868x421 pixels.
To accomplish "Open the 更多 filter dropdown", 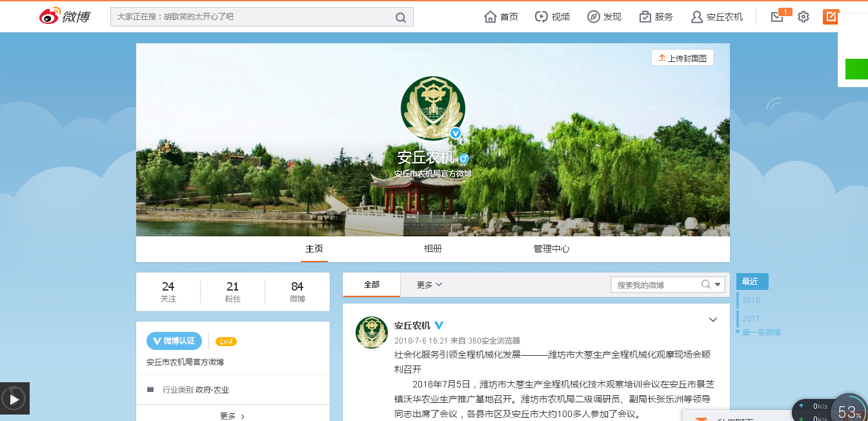I will point(429,285).
